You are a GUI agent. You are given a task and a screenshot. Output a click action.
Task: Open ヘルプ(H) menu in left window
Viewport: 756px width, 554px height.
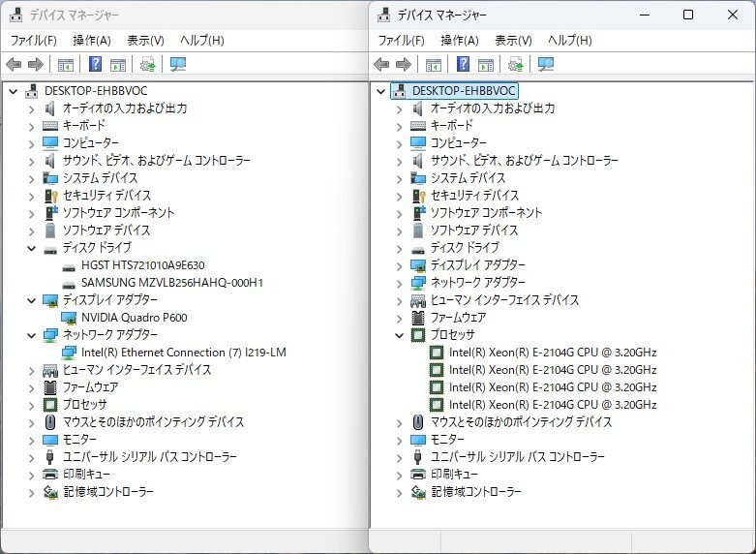tap(202, 40)
